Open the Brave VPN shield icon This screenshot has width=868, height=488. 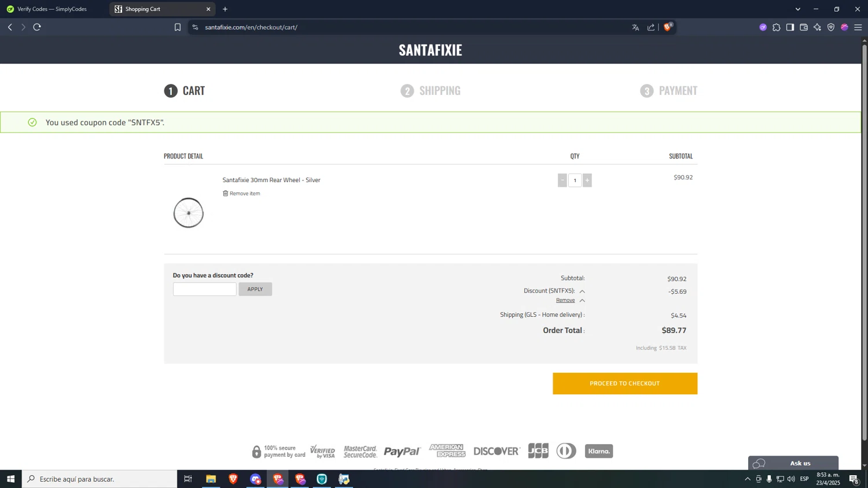coord(831,27)
